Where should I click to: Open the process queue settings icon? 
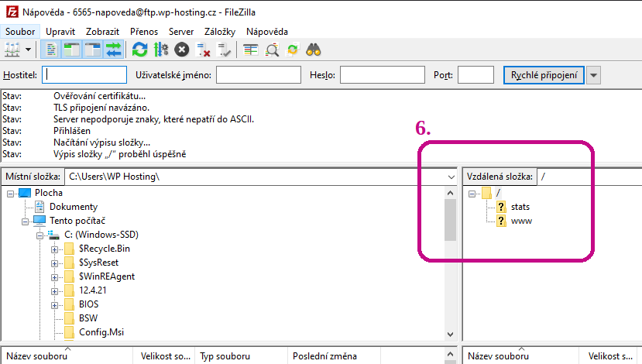point(160,50)
